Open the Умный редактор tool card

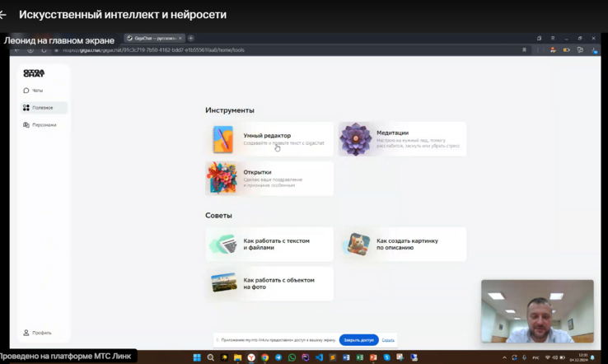pyautogui.click(x=269, y=139)
